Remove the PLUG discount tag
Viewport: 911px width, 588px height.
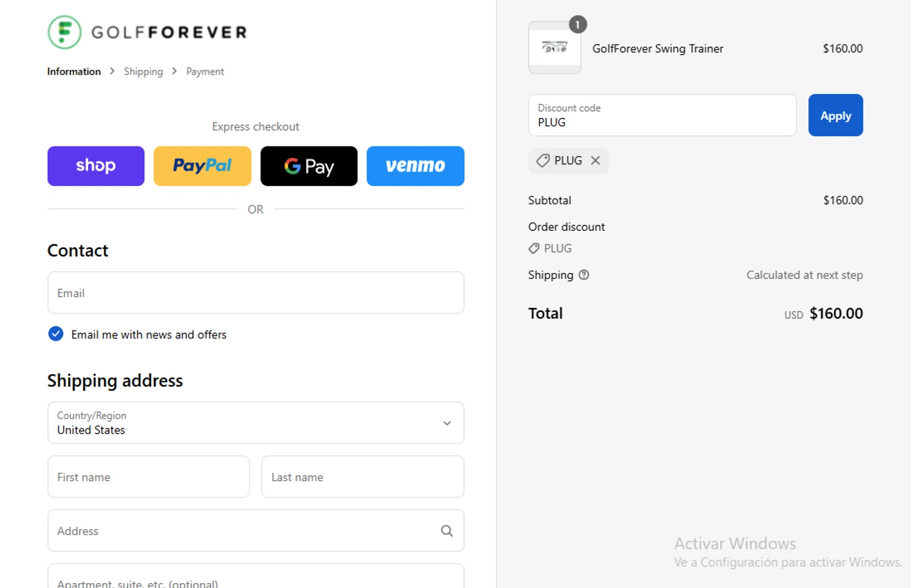click(596, 160)
